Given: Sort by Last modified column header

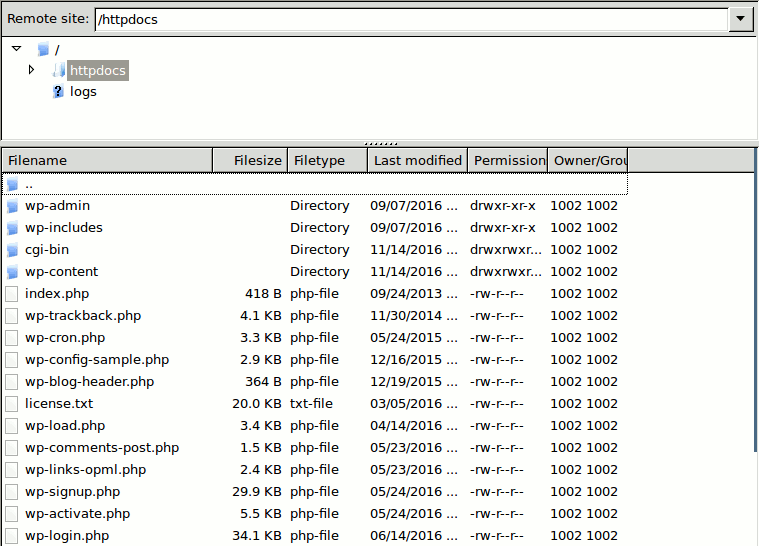Looking at the screenshot, I should 417,160.
